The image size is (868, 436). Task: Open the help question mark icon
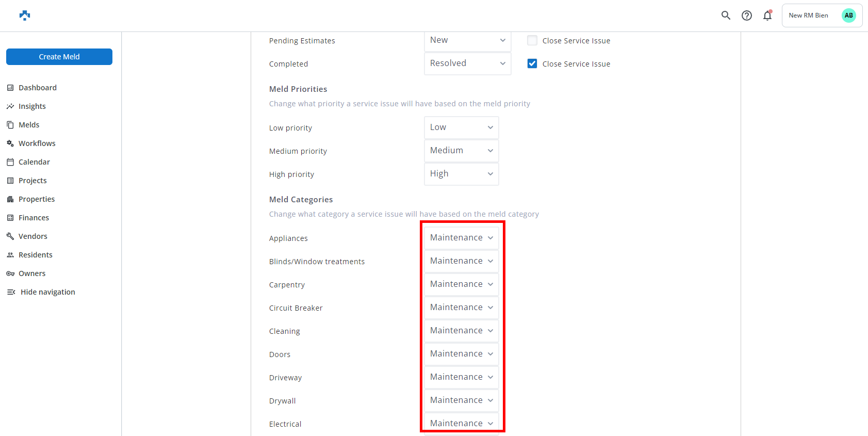click(x=746, y=15)
